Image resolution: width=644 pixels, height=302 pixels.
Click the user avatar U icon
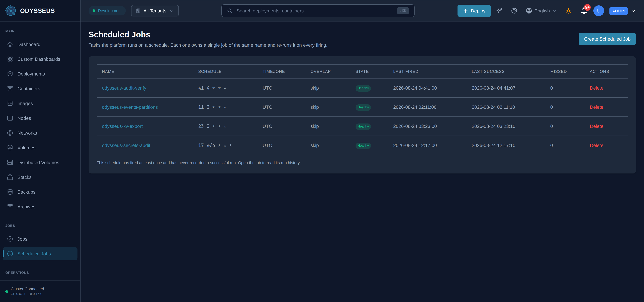click(x=599, y=11)
